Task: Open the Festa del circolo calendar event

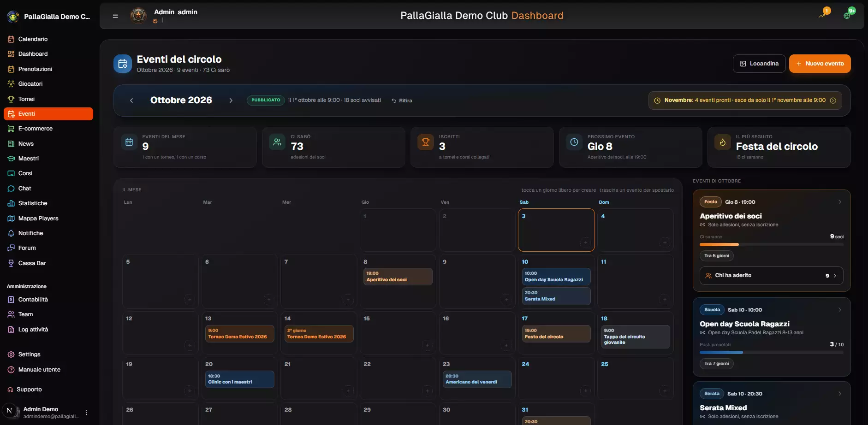Action: point(556,334)
